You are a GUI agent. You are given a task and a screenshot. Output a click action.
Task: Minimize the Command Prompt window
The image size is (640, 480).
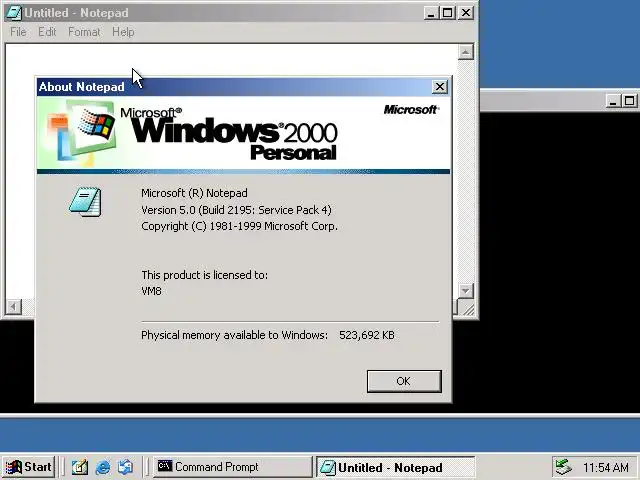pyautogui.click(x=612, y=101)
